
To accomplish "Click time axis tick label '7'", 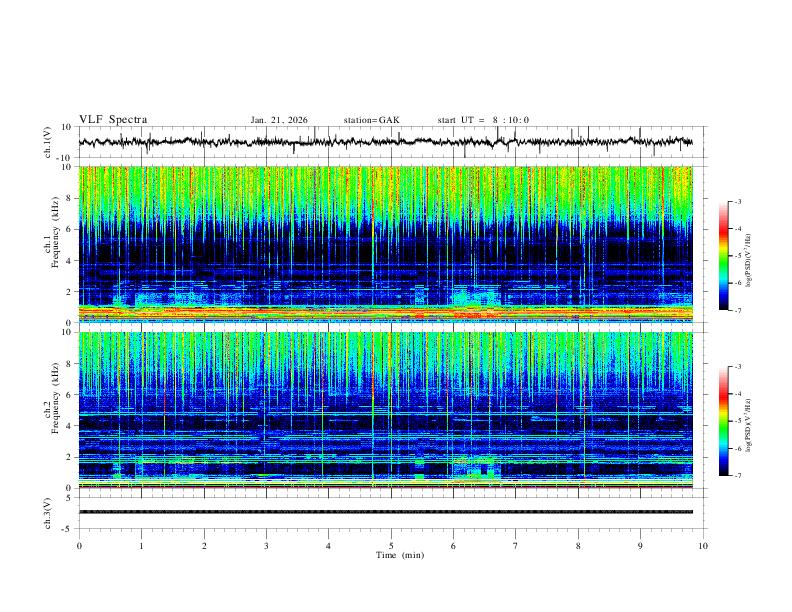I will point(516,546).
